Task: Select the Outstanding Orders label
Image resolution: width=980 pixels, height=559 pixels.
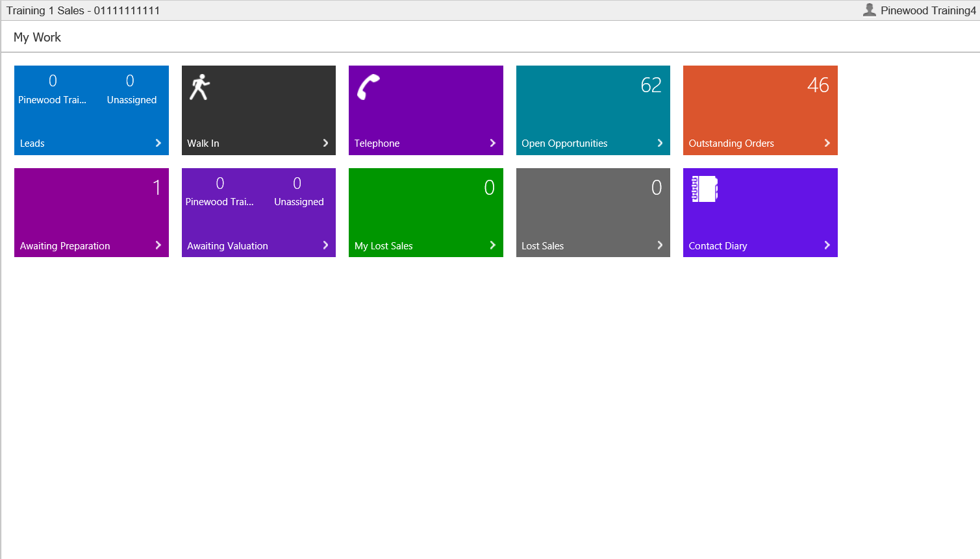Action: click(731, 143)
